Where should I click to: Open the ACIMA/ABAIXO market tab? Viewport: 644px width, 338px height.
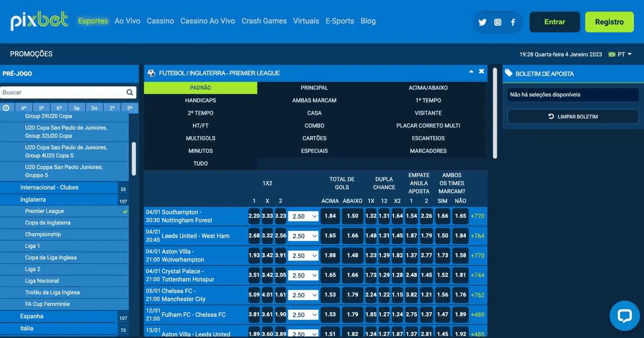pyautogui.click(x=428, y=88)
